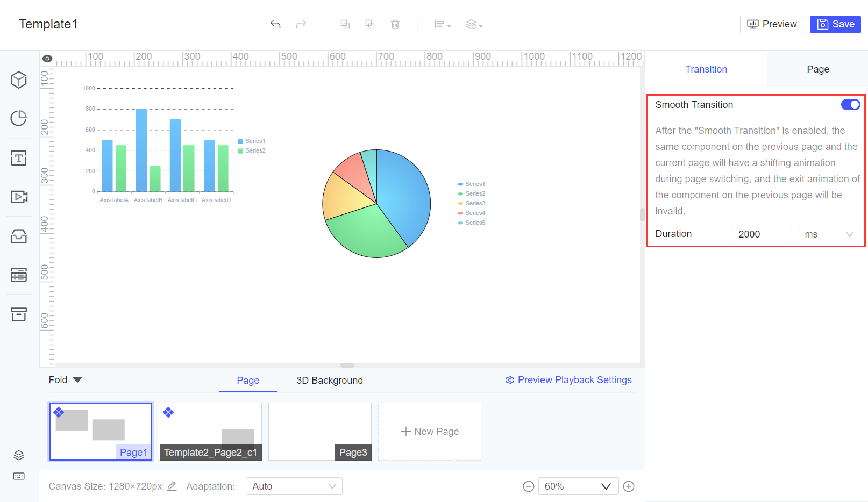This screenshot has height=502, width=868.
Task: Toggle the visibility eye on the ruler corner
Action: coord(47,58)
